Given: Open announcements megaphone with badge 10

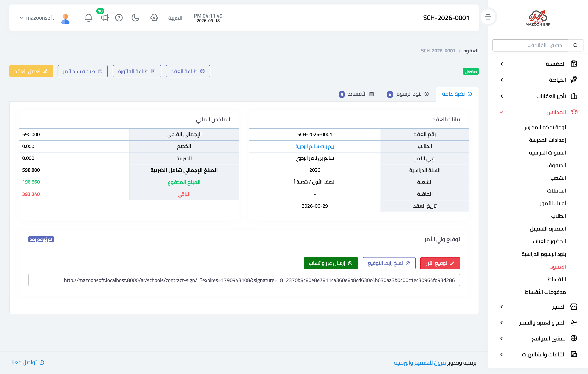Looking at the screenshot, I should [x=105, y=18].
